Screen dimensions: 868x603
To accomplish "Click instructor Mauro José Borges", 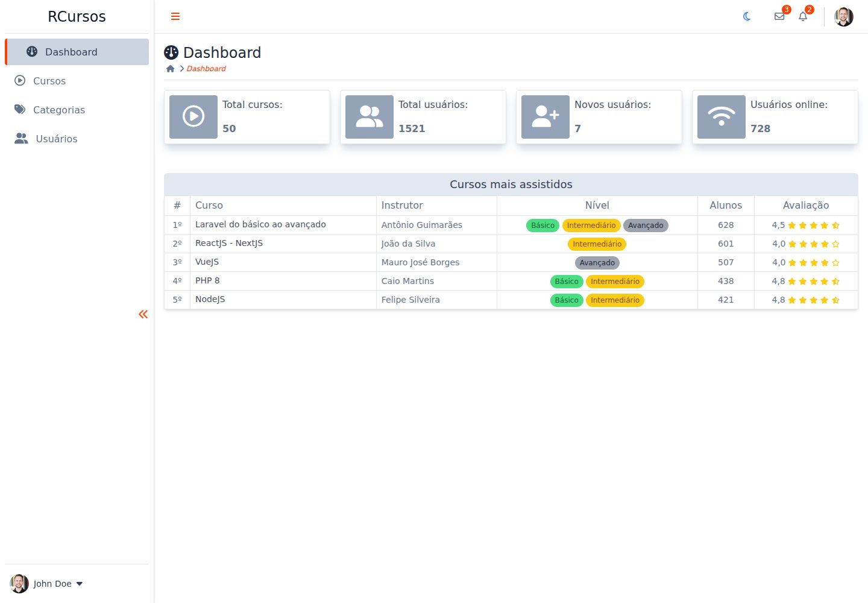I will [x=420, y=262].
